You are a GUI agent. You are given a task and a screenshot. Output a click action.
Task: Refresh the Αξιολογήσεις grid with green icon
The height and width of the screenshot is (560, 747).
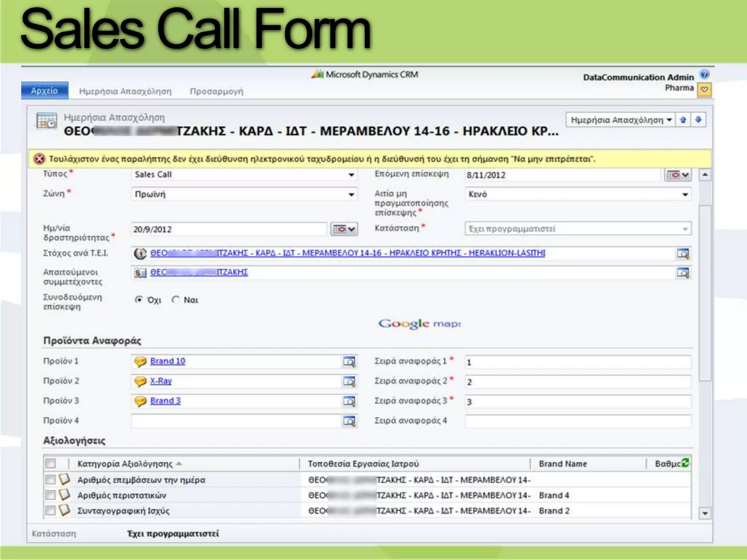click(x=685, y=462)
